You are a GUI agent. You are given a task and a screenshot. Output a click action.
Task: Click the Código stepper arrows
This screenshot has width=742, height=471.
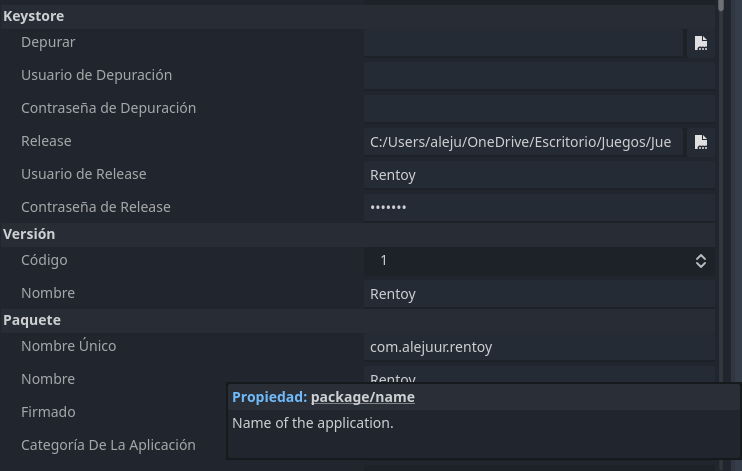701,261
